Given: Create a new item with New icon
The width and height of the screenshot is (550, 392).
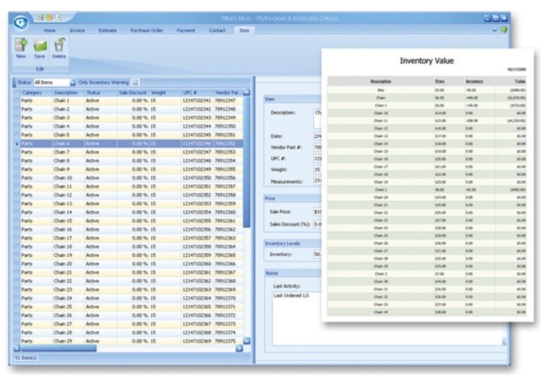Looking at the screenshot, I should click(21, 48).
